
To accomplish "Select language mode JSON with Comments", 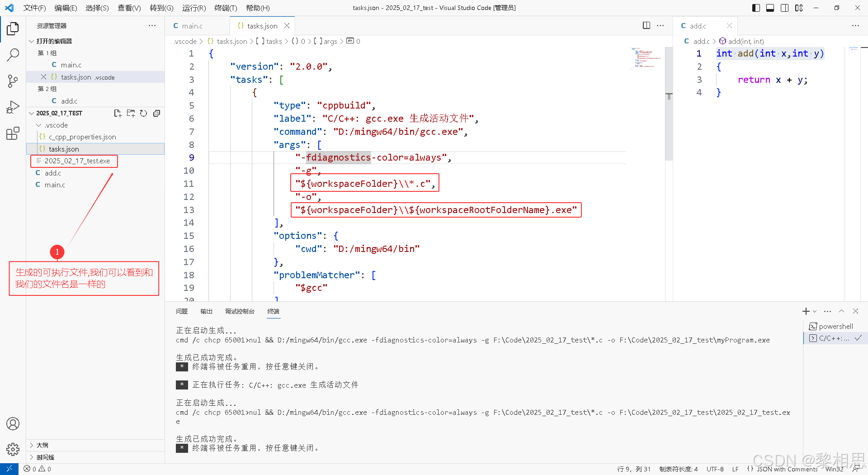I will click(787, 469).
